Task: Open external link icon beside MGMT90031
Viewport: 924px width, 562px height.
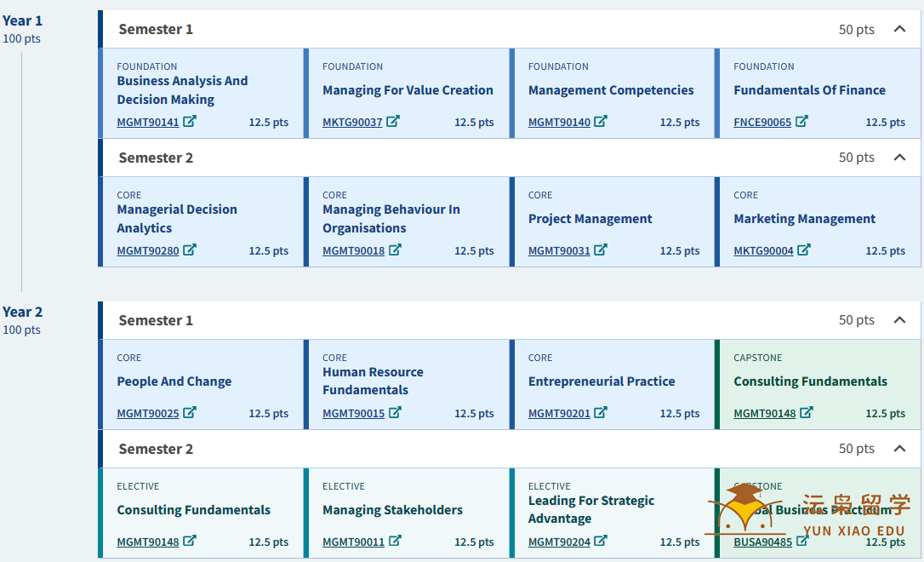Action: (x=601, y=250)
